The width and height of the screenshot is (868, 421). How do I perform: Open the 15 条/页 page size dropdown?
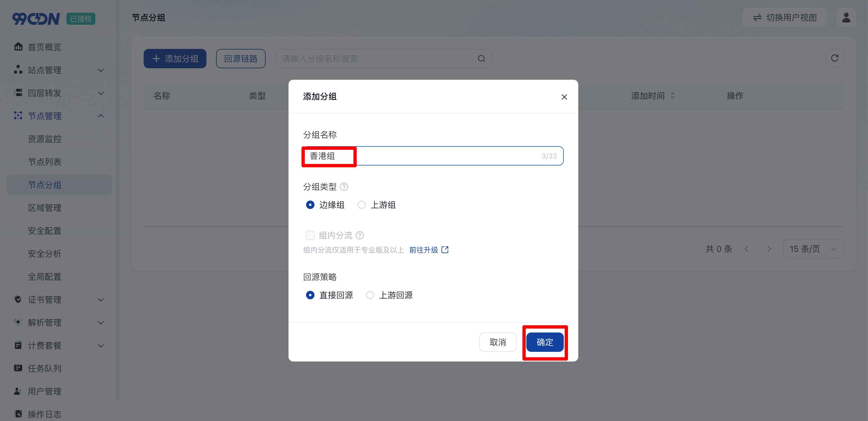click(x=813, y=249)
